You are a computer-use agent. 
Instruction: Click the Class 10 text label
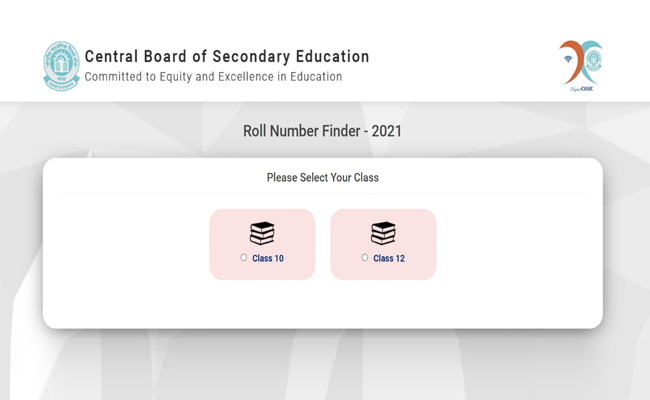[x=268, y=259]
